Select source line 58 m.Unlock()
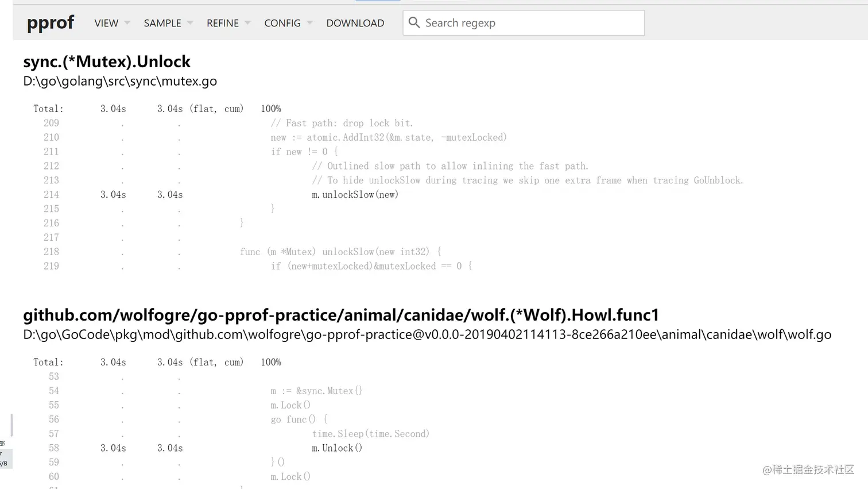 tap(337, 448)
